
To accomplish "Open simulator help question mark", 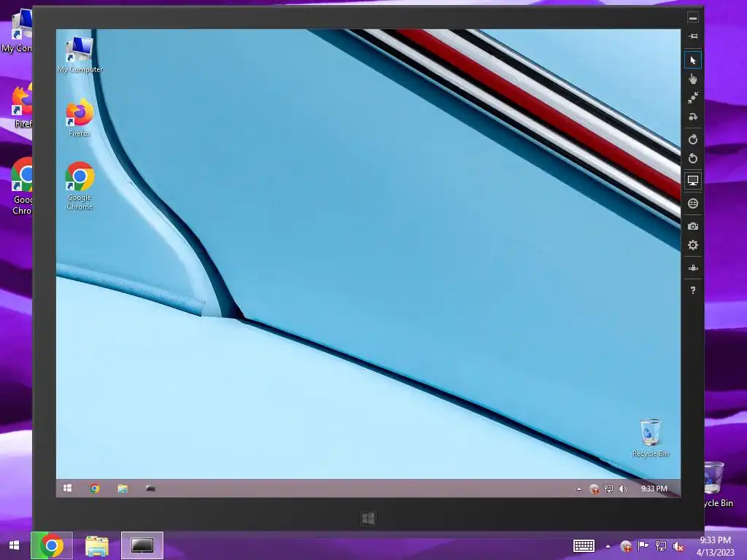I will tap(693, 290).
